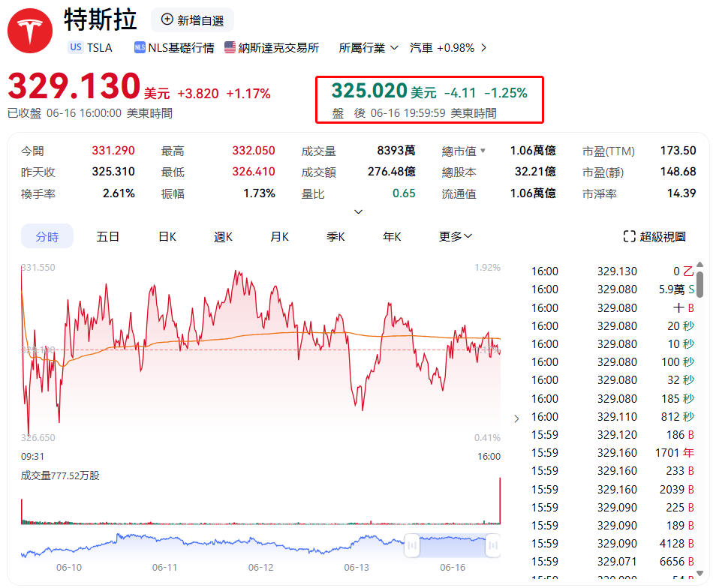This screenshot has width=713, height=588.
Task: Click the 市盈(TTM) value 173.50
Action: [678, 151]
